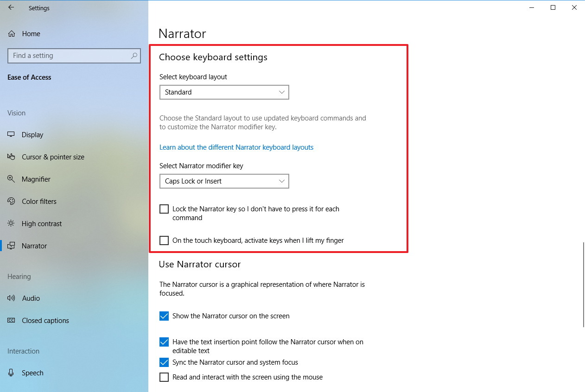585x392 pixels.
Task: Click the Narrator sidebar label
Action: tap(34, 246)
